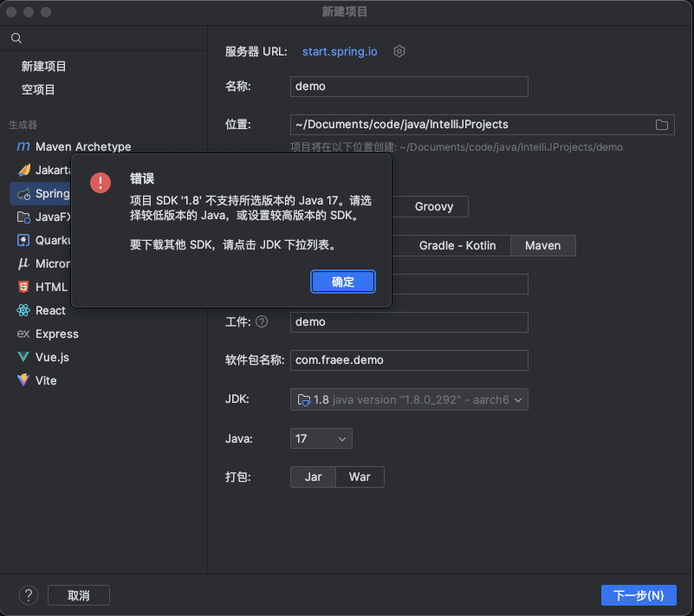Image resolution: width=694 pixels, height=616 pixels.
Task: Click the HTML5 shield icon
Action: pos(23,287)
